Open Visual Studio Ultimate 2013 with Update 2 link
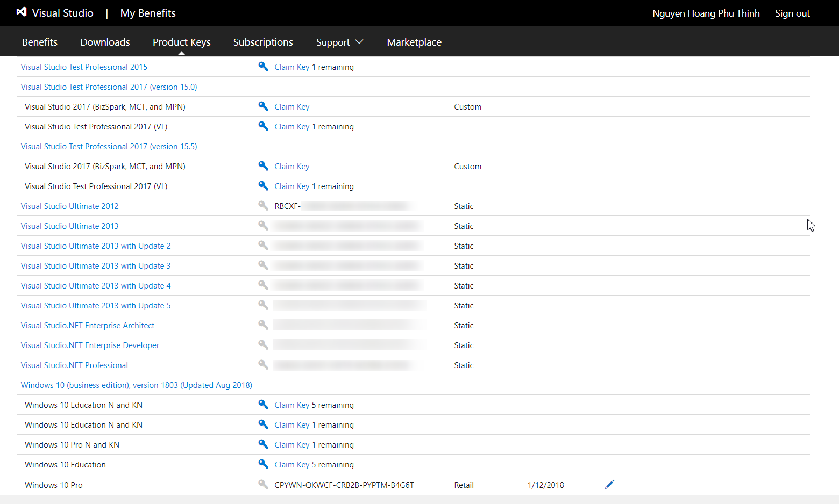 [96, 246]
